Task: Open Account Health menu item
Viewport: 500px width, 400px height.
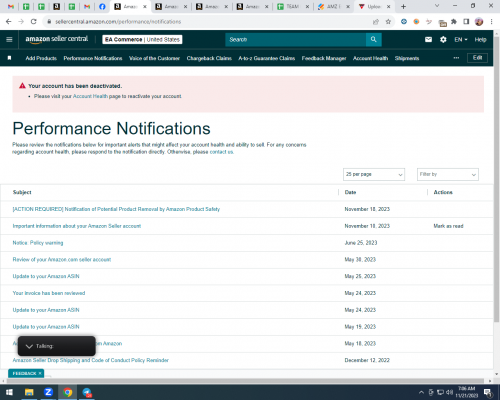Action: pos(370,58)
